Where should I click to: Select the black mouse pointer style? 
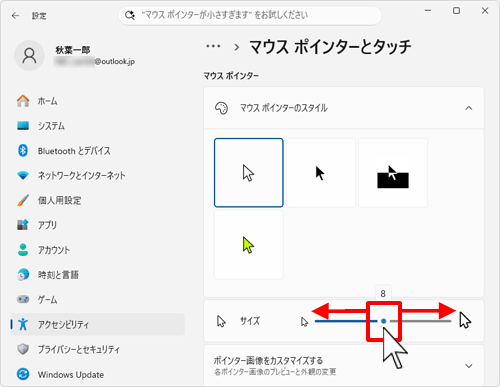[321, 173]
